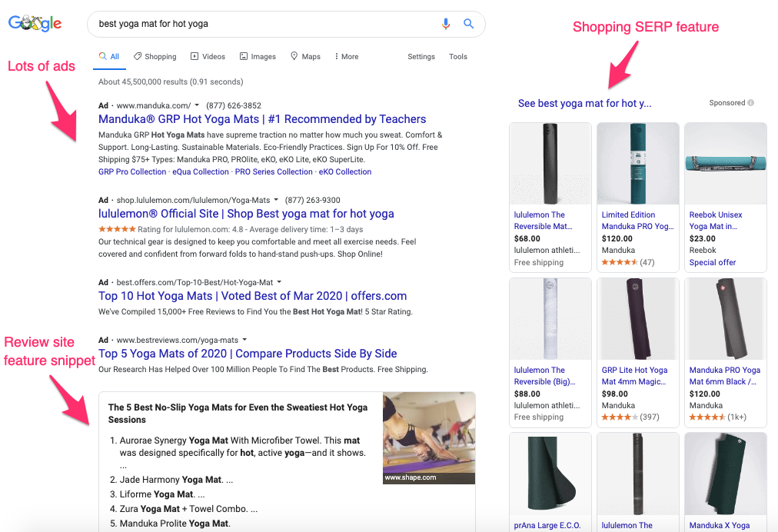Click the lululemon Reversible (Big) product image
Screen dimensions: 778x532
coord(550,319)
